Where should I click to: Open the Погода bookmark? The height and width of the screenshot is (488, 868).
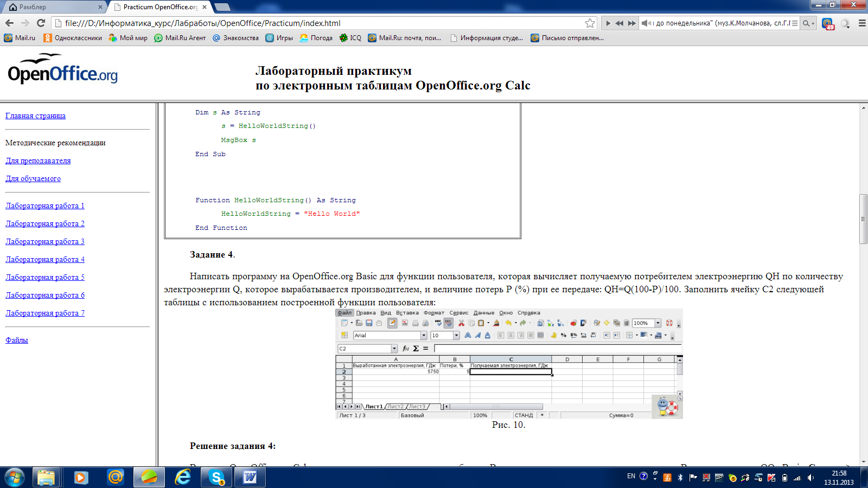[316, 38]
